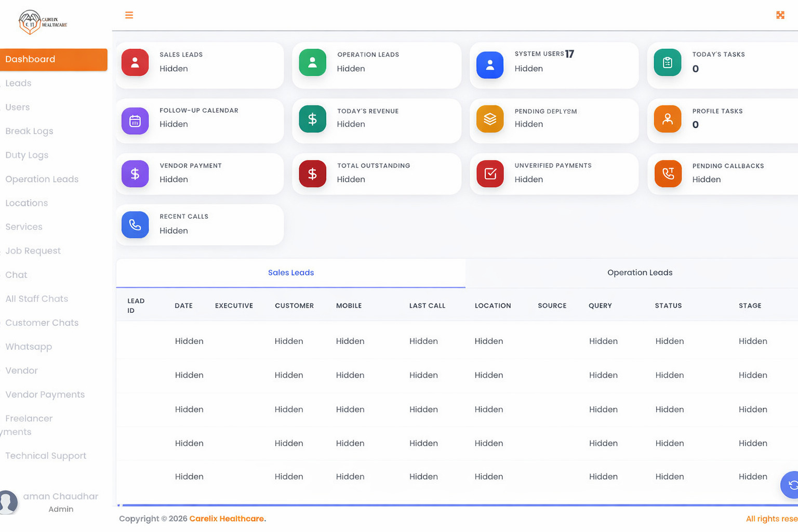Click the Unverified Payments checkmark icon

pos(489,174)
